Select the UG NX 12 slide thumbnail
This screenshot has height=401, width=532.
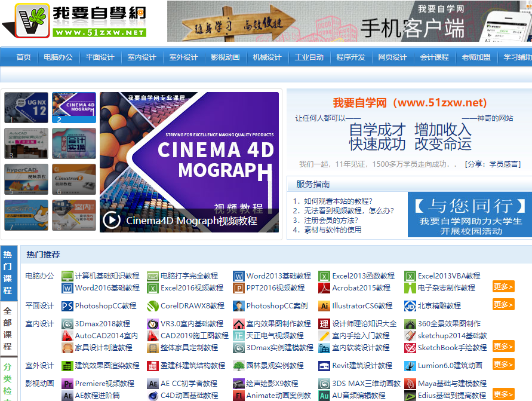pos(26,108)
